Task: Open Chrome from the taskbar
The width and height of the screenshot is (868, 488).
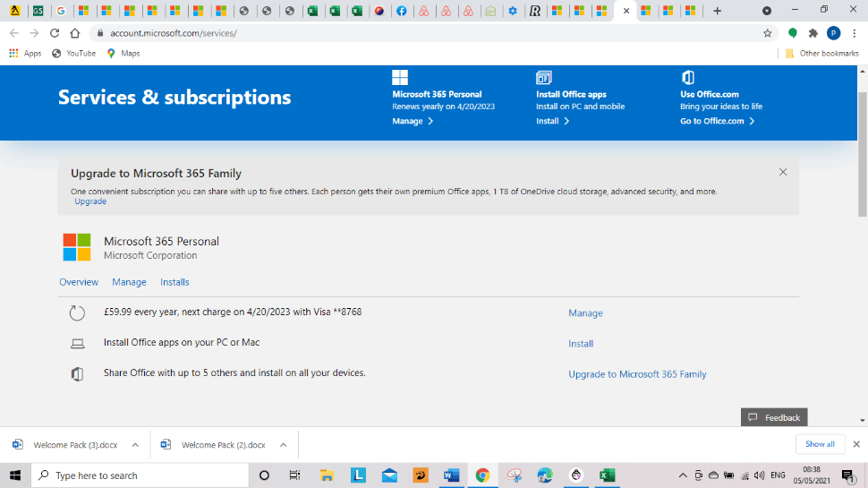Action: 482,475
